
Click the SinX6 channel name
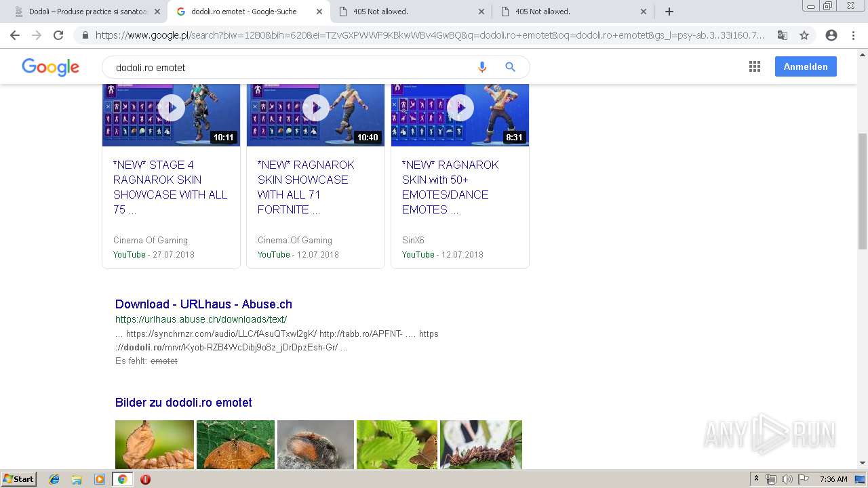pyautogui.click(x=413, y=240)
